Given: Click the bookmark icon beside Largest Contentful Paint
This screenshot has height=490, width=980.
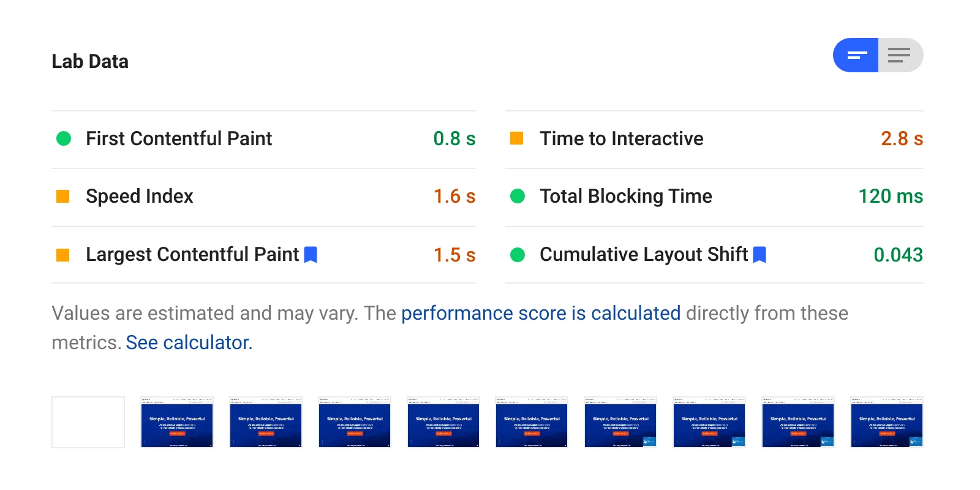Looking at the screenshot, I should [x=311, y=254].
